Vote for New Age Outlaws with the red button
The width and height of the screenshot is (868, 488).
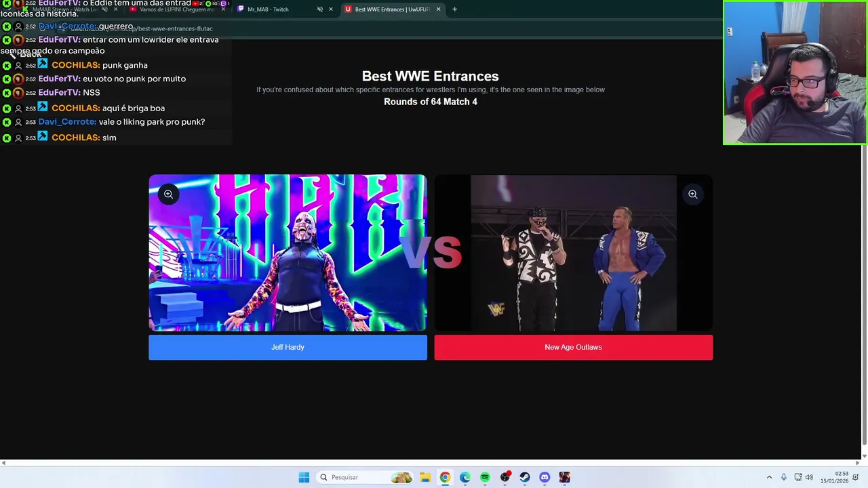pos(573,347)
